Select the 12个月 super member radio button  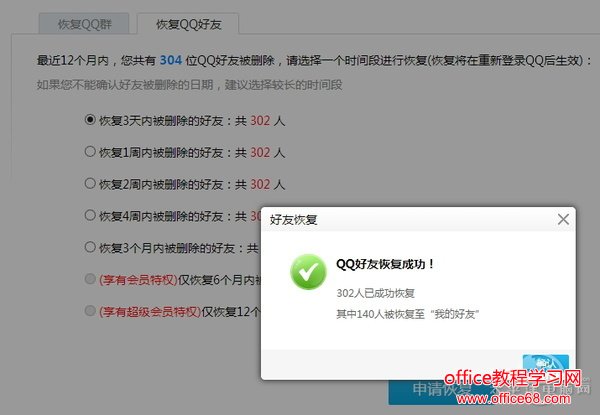pos(90,311)
